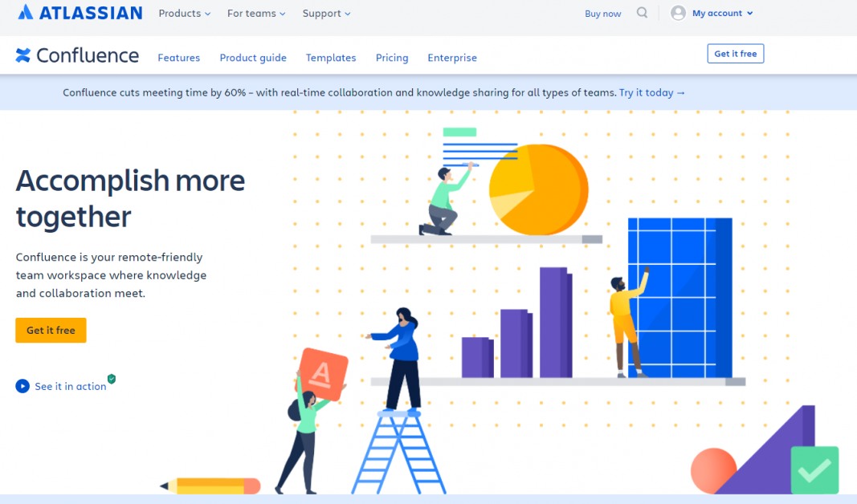Play the See it in action video icon
The image size is (857, 504).
click(x=22, y=386)
